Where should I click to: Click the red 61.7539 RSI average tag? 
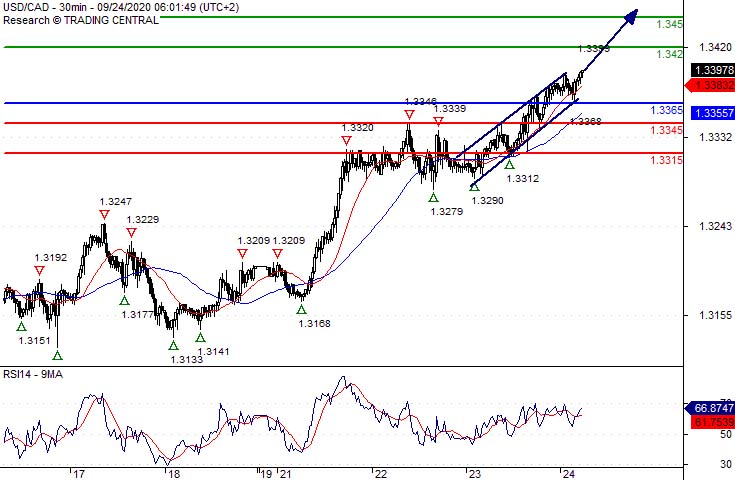(713, 422)
